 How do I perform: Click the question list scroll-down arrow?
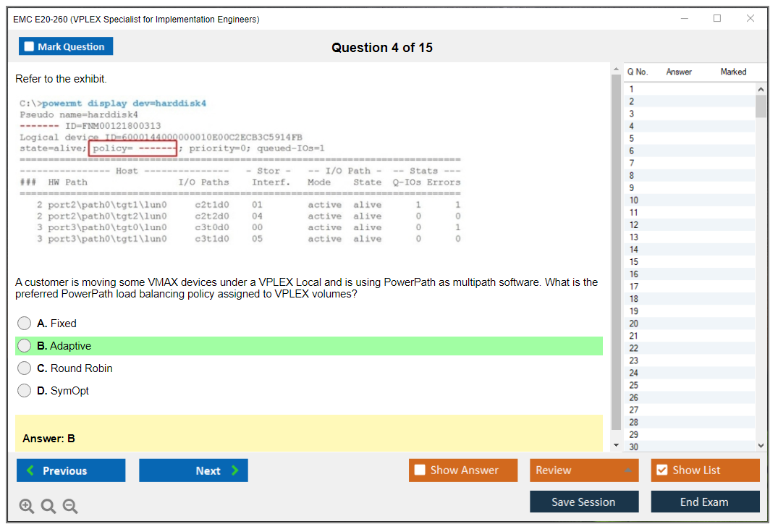click(761, 446)
